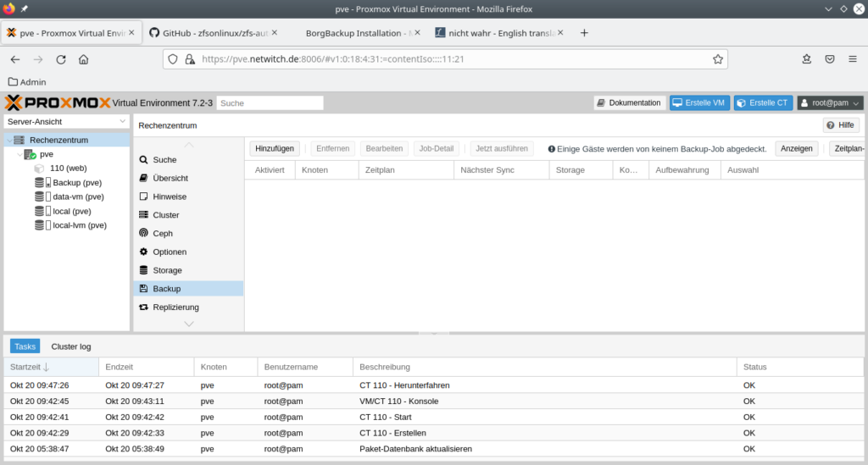Open the Replizierung menu entry
Viewport: 868px width, 465px height.
188,307
